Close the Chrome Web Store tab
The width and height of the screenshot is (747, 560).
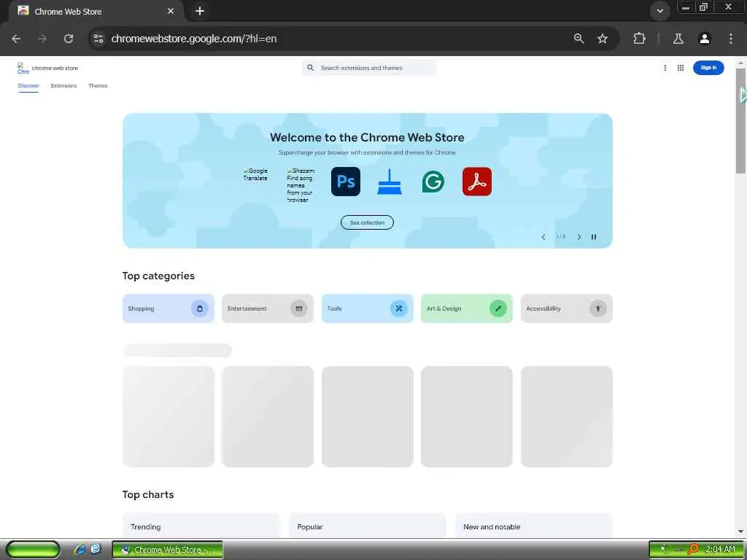[x=171, y=11]
